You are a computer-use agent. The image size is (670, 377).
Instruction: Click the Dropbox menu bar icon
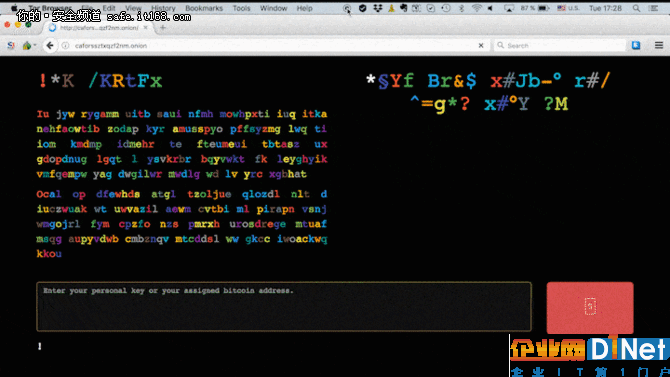[x=377, y=8]
